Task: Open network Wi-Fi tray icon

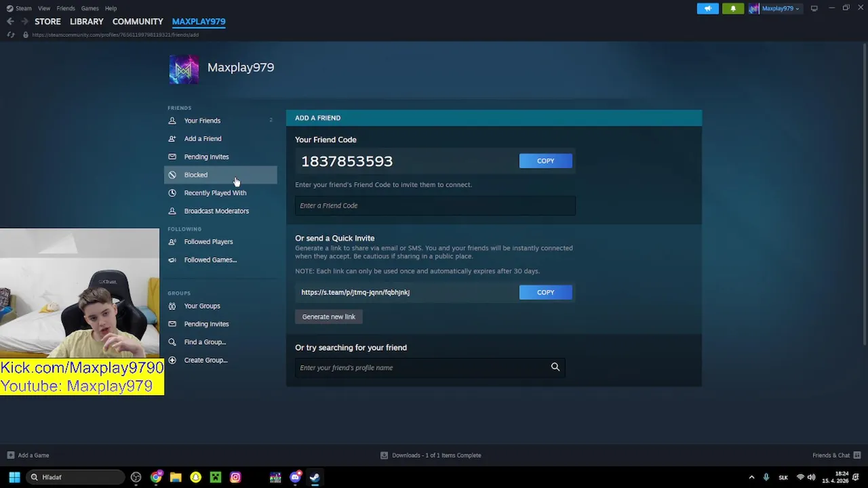Action: pyautogui.click(x=800, y=477)
